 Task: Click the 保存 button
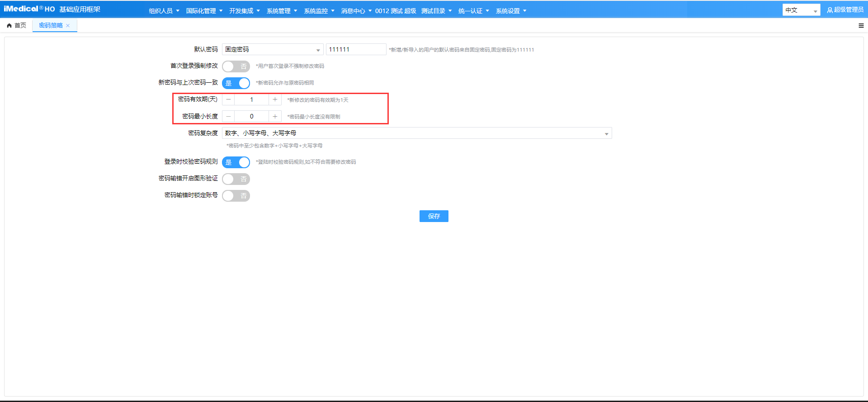click(434, 216)
